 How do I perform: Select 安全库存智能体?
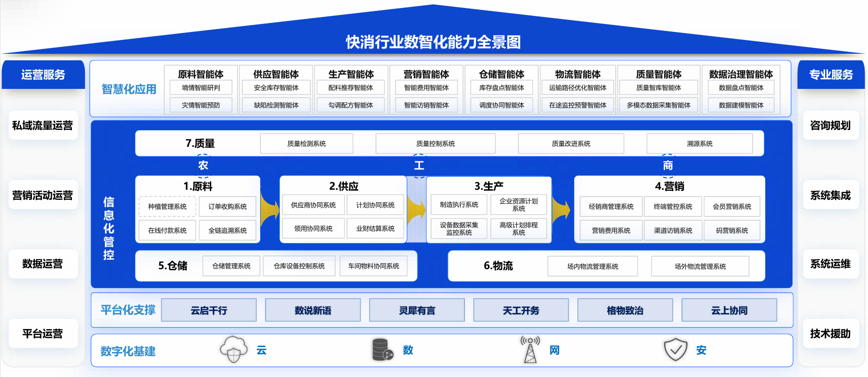coord(276,88)
